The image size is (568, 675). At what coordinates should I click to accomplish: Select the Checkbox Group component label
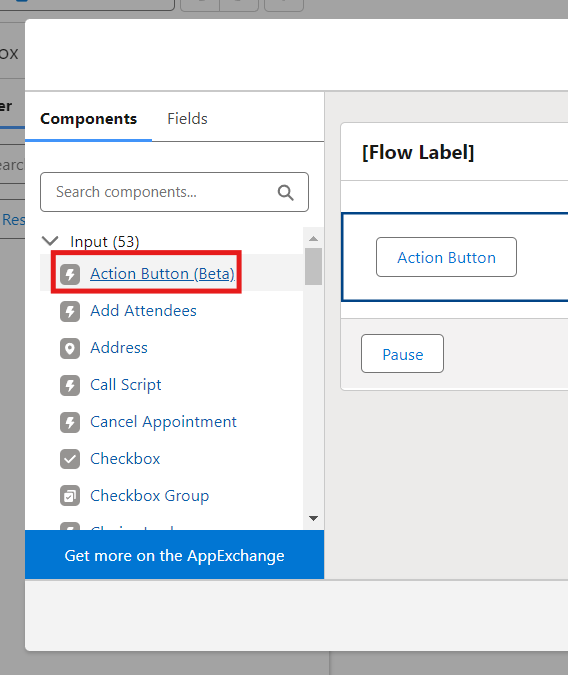tap(149, 496)
